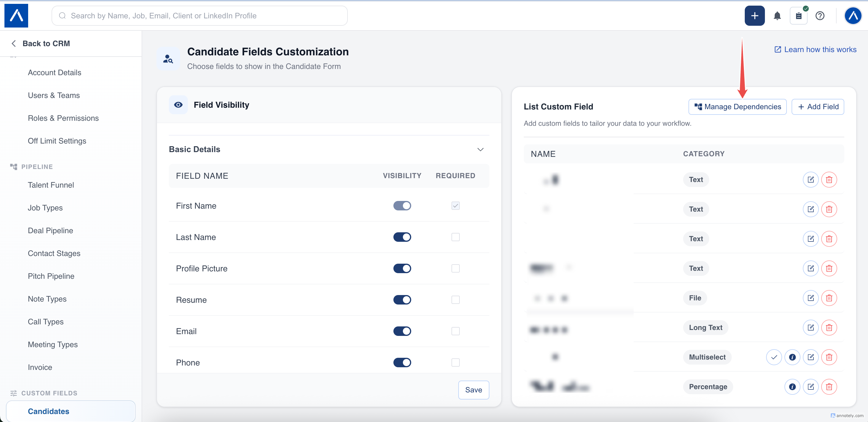Delete the Multiselect custom field
The width and height of the screenshot is (868, 422).
[829, 357]
